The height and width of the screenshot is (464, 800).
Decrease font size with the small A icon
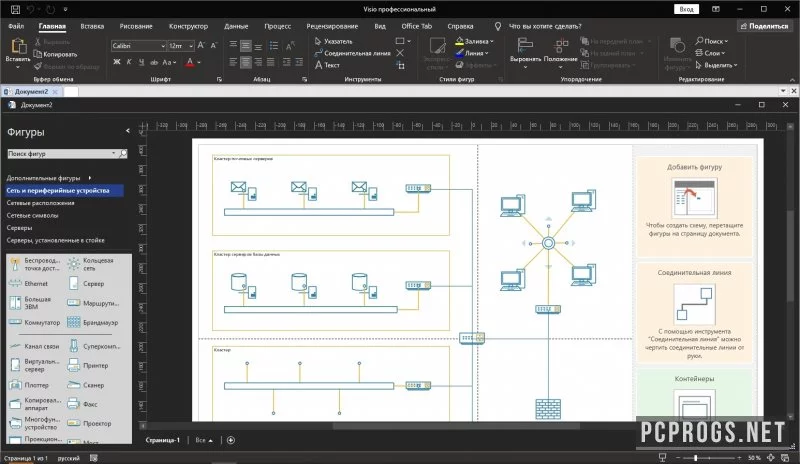(x=214, y=45)
